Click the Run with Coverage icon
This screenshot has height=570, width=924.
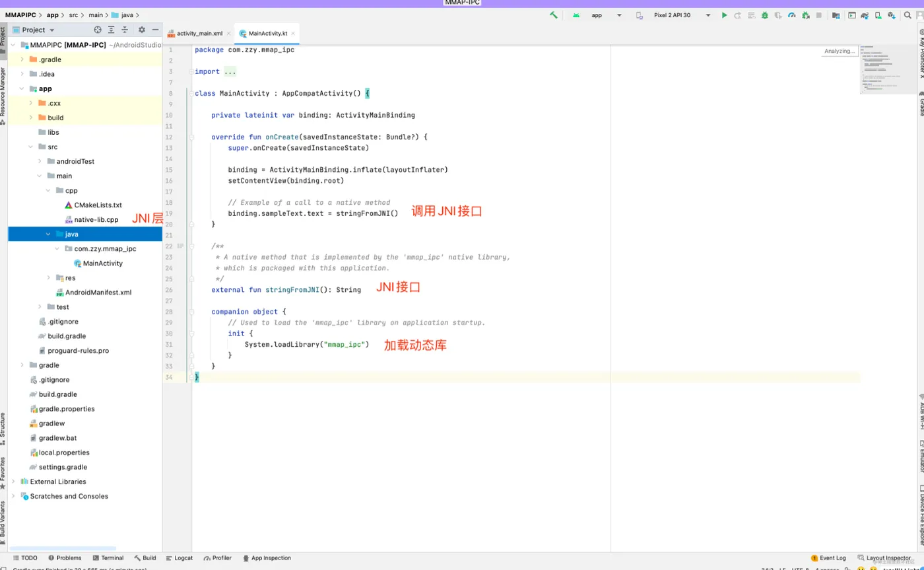pos(778,15)
